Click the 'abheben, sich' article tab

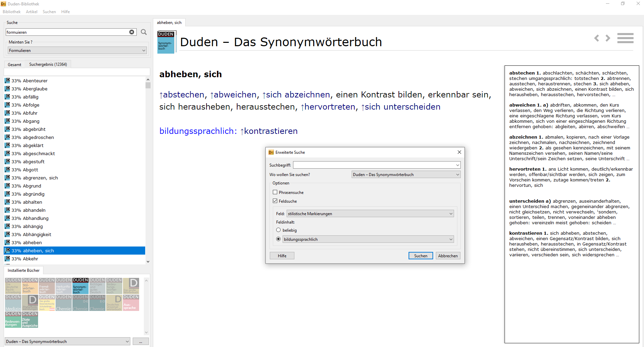[169, 23]
